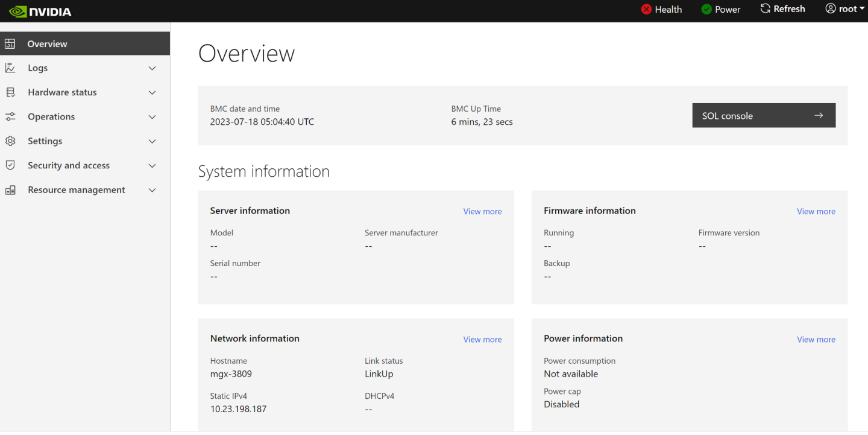
Task: Expand the Settings menu chevron
Action: pos(153,141)
